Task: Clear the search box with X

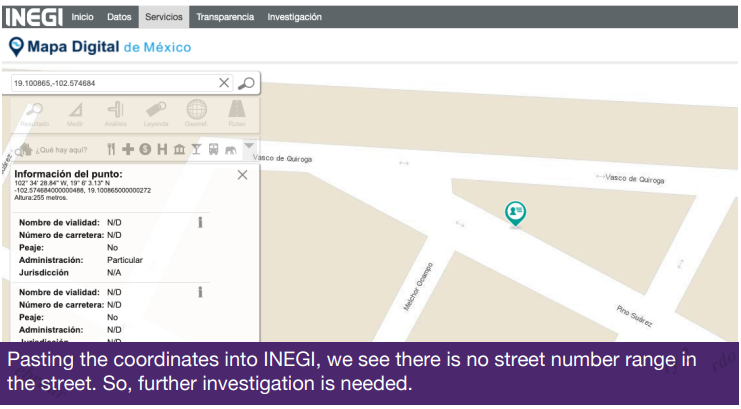Action: pos(224,83)
